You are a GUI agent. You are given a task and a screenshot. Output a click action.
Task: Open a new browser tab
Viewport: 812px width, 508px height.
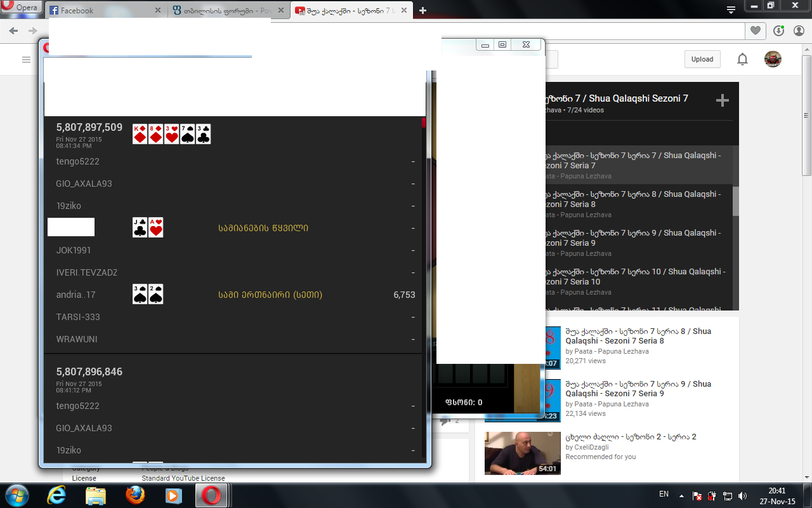click(x=423, y=10)
